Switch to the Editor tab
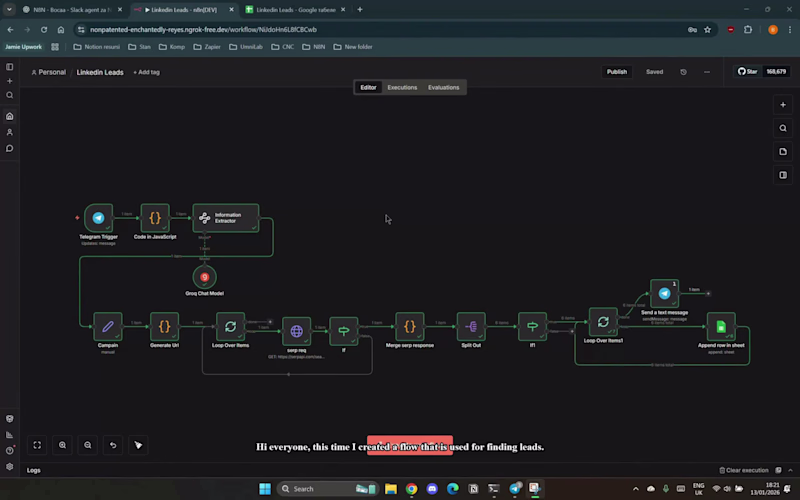This screenshot has height=500, width=800. click(368, 87)
